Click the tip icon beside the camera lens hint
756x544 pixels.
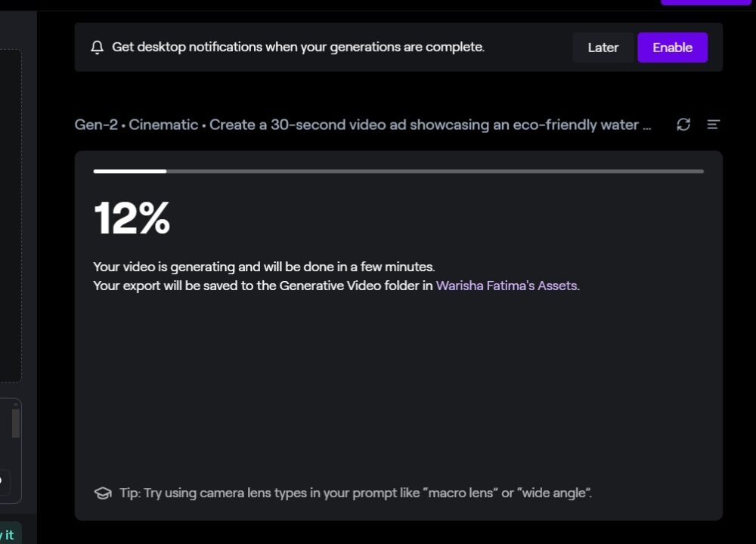click(x=103, y=493)
